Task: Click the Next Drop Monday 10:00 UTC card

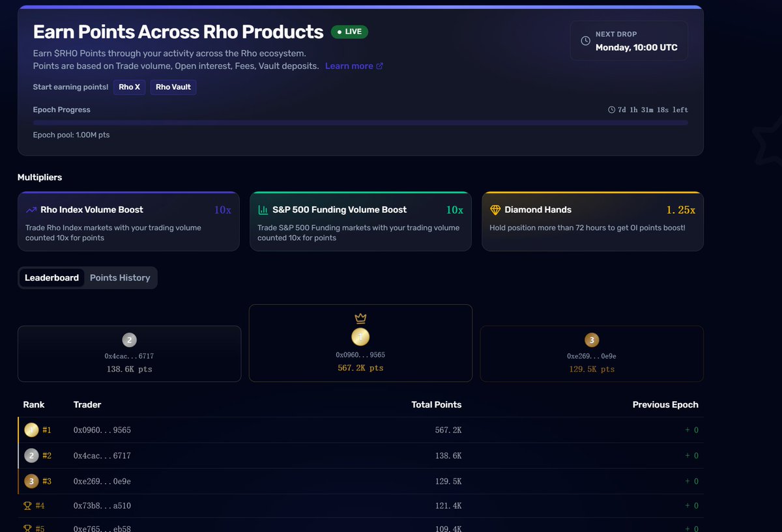Action: point(629,40)
